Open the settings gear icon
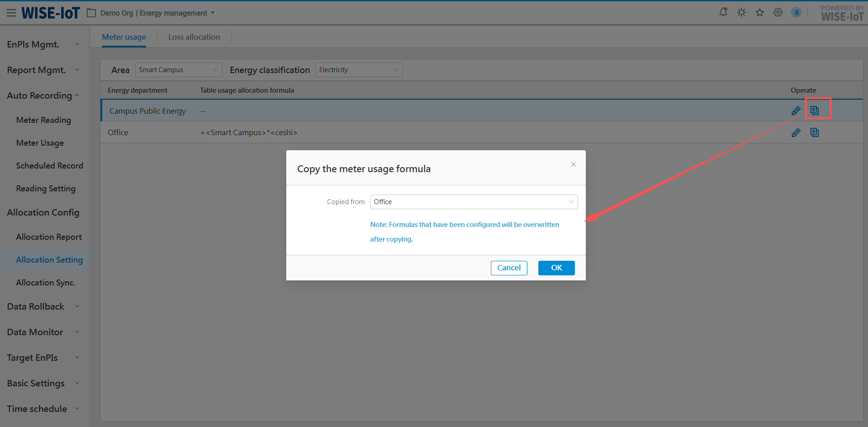Image resolution: width=868 pixels, height=427 pixels. (778, 12)
